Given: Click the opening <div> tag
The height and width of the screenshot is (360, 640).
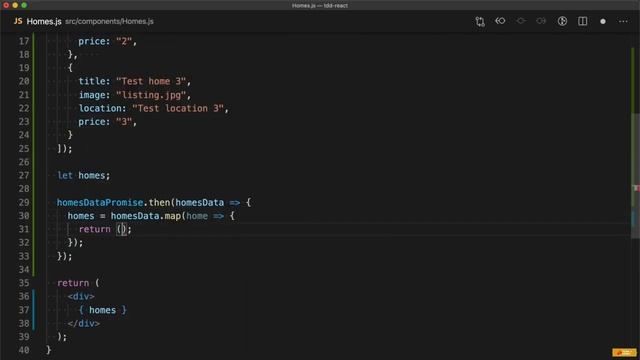Looking at the screenshot, I should click(x=81, y=296).
